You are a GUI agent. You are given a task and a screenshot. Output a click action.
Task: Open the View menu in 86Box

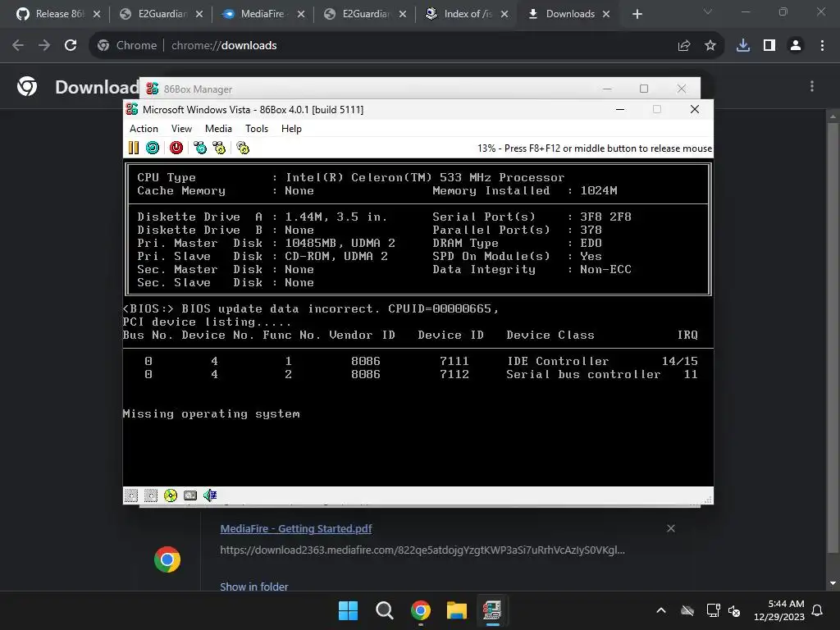point(181,129)
